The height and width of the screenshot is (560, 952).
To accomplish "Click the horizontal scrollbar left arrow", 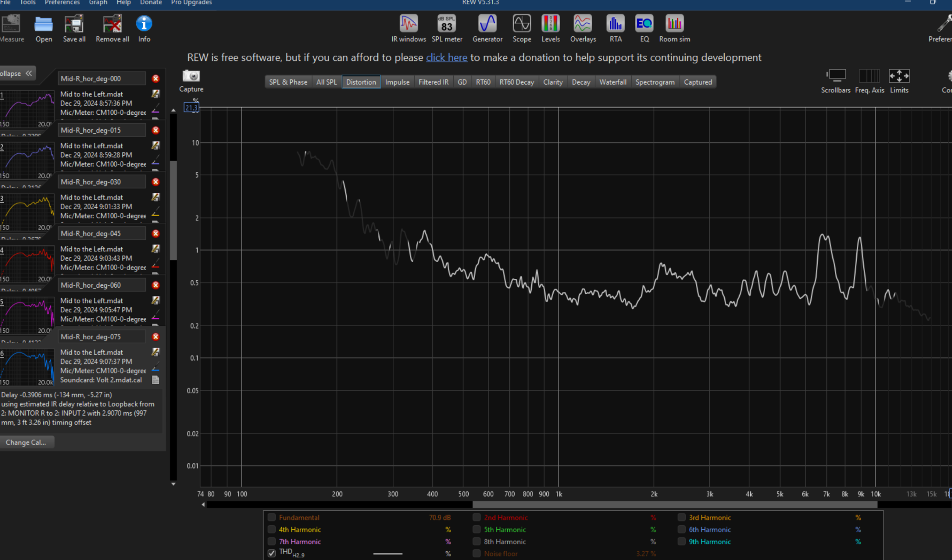I will tap(203, 505).
